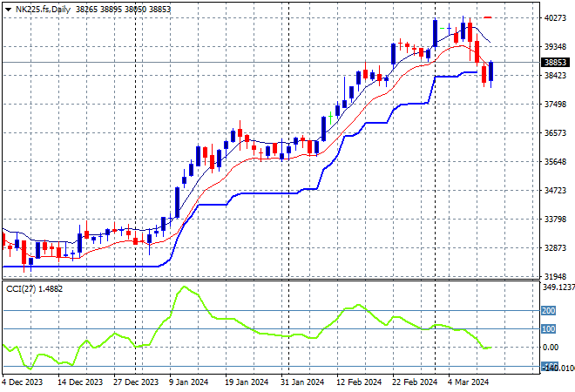Click the last blue candle on the chart
575x392 pixels.
(491, 73)
